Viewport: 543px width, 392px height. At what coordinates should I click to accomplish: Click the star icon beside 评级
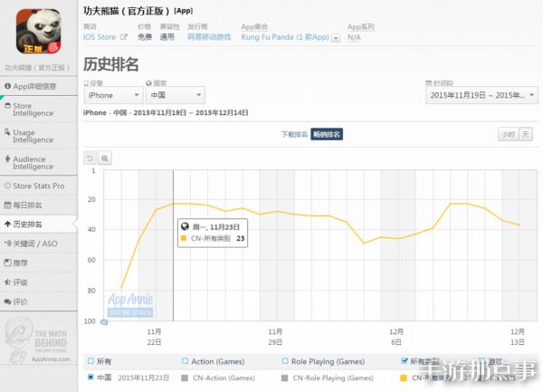coord(7,282)
